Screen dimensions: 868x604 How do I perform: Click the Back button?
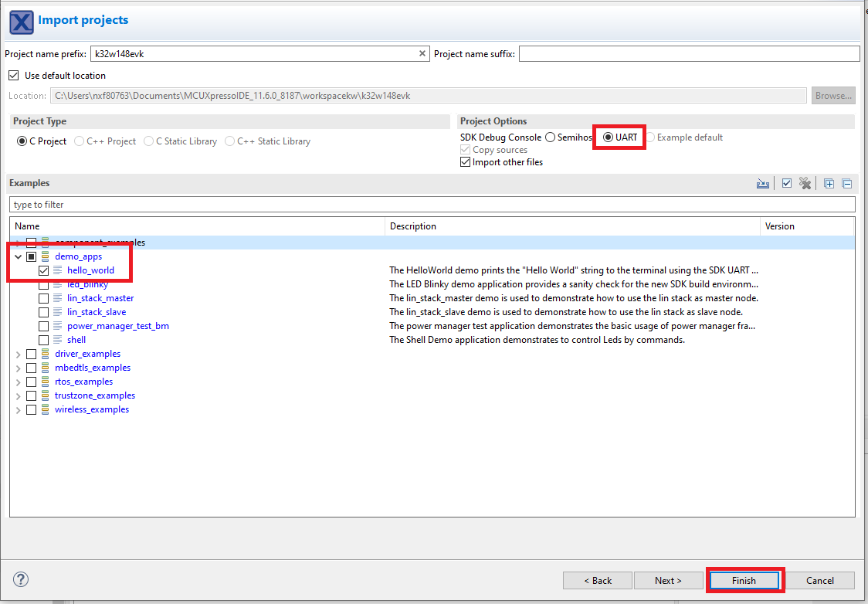597,581
